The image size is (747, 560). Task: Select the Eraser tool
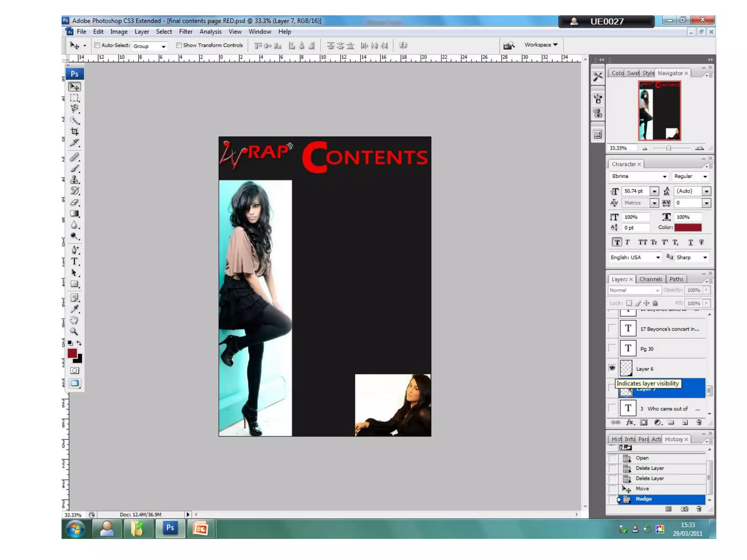click(x=74, y=202)
